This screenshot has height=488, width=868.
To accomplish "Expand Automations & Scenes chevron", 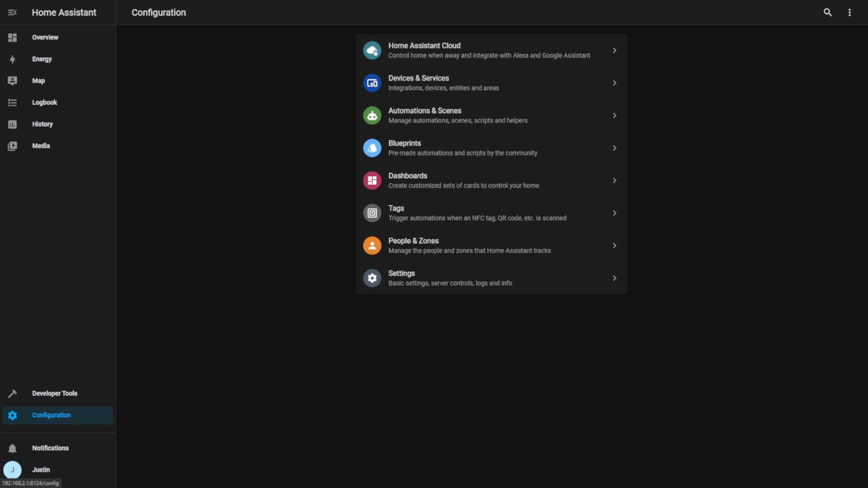I will click(x=615, y=116).
